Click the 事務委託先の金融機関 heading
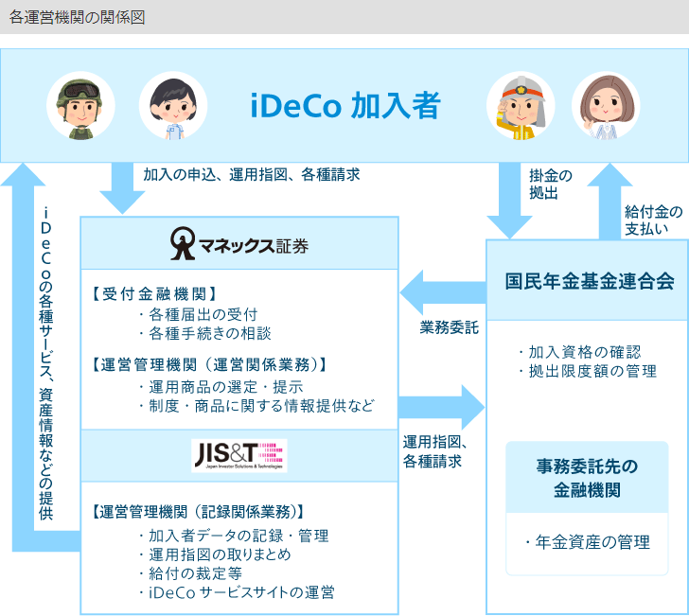689x616 pixels. (x=587, y=478)
